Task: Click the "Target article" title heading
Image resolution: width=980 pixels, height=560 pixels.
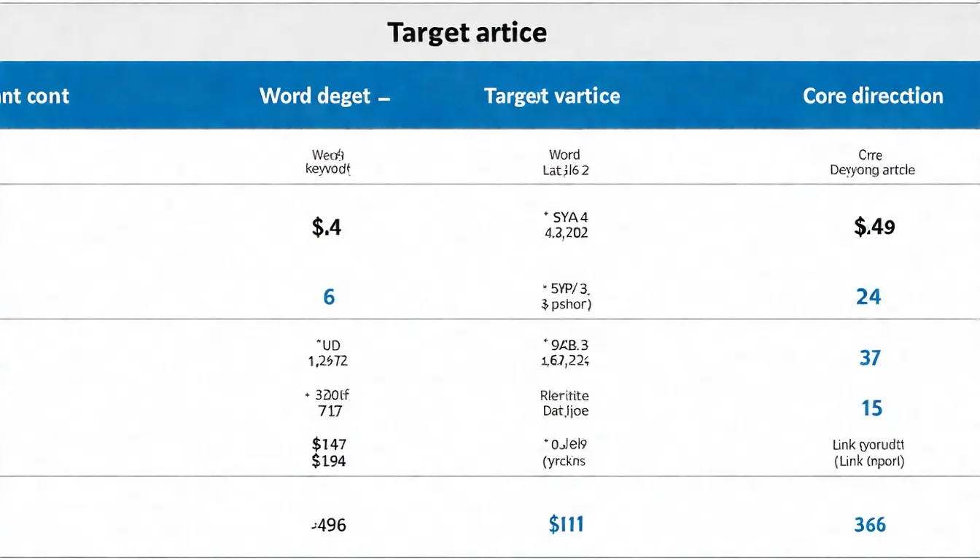Action: tap(467, 33)
